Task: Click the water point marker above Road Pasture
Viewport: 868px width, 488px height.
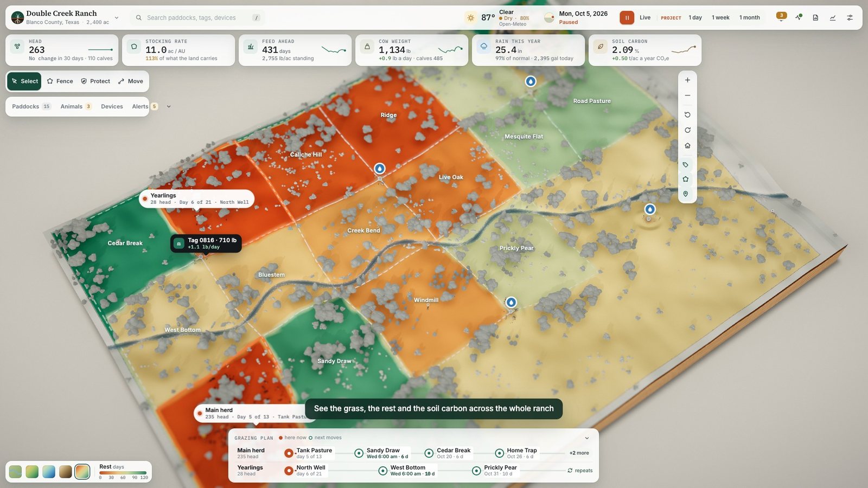Action: [531, 81]
